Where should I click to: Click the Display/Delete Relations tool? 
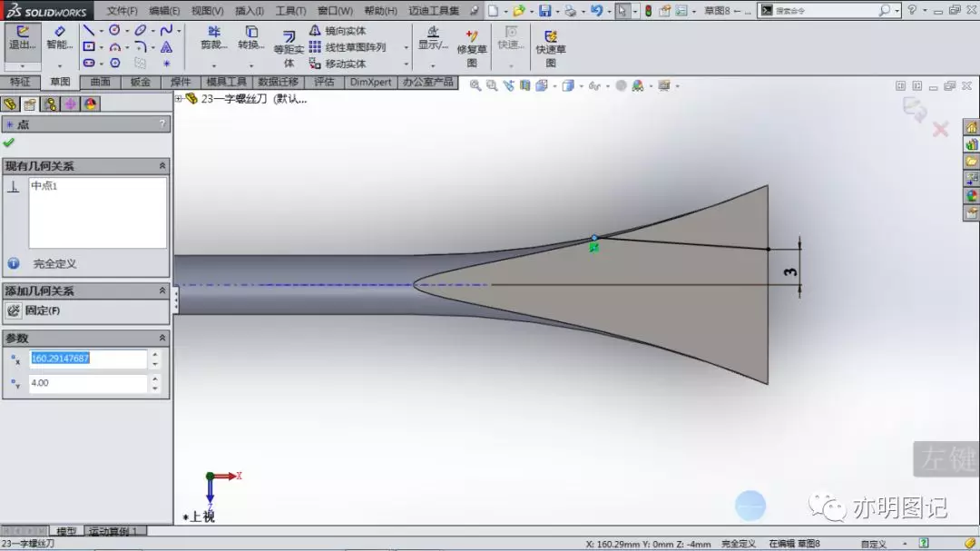[x=433, y=39]
